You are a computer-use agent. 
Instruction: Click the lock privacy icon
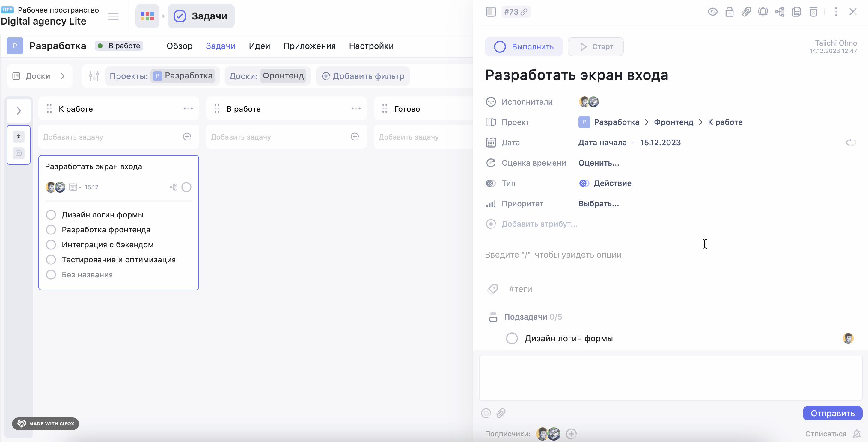[x=729, y=12]
